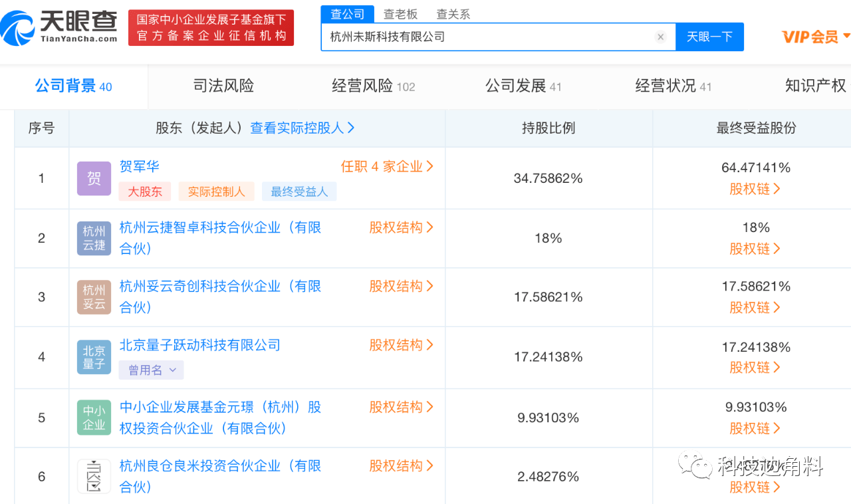Image resolution: width=851 pixels, height=504 pixels.
Task: Open 股权链 for 64.47141% row
Action: (755, 189)
